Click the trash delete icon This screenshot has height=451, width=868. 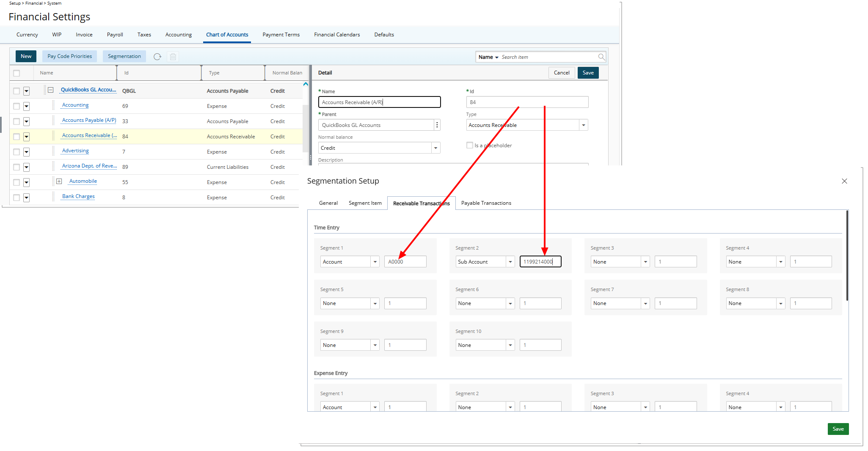click(173, 57)
